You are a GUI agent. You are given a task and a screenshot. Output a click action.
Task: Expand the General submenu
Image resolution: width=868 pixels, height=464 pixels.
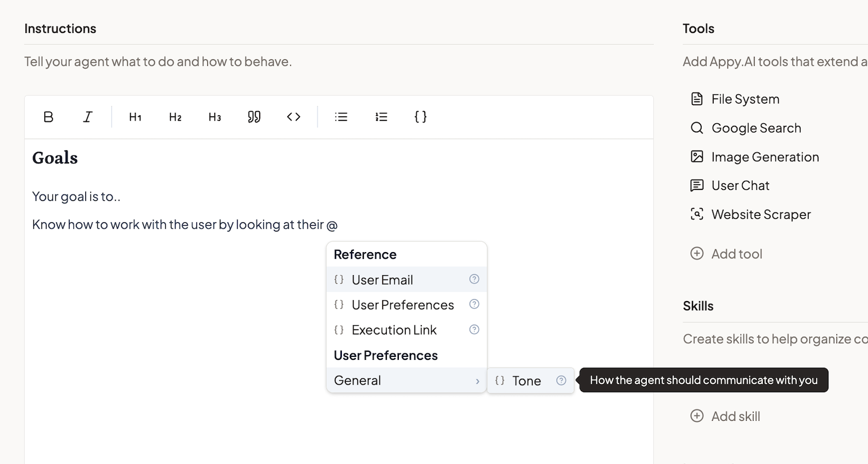406,381
